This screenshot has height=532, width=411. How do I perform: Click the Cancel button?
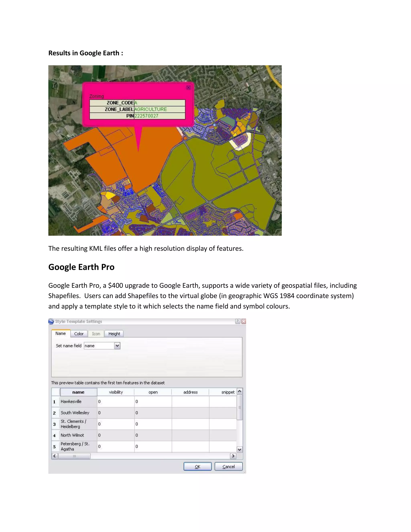pyautogui.click(x=229, y=467)
